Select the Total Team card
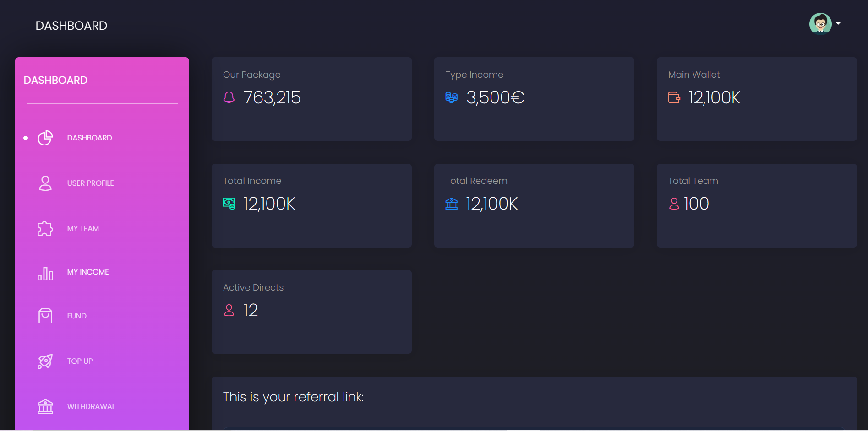The height and width of the screenshot is (431, 868). coord(757,205)
